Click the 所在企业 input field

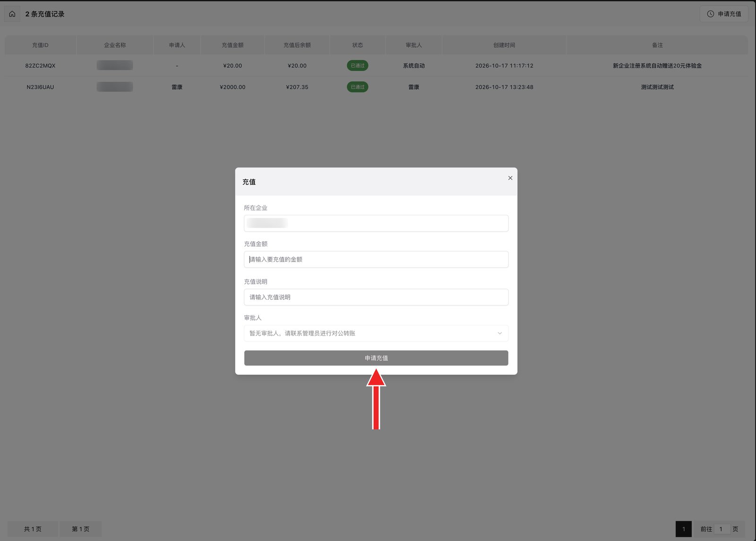[x=376, y=223]
